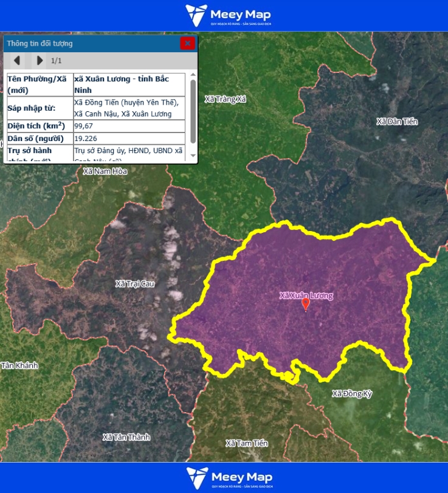
Task: Click the red location pin on map
Action: coord(306,305)
